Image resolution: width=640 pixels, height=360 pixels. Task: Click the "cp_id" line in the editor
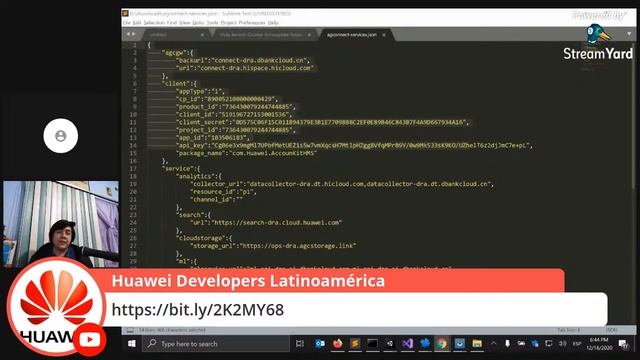(x=227, y=99)
